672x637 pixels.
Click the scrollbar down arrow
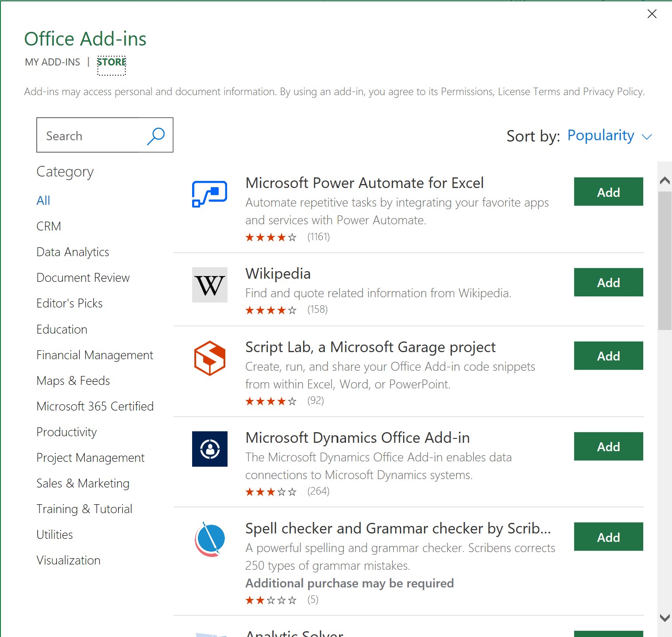pos(664,618)
